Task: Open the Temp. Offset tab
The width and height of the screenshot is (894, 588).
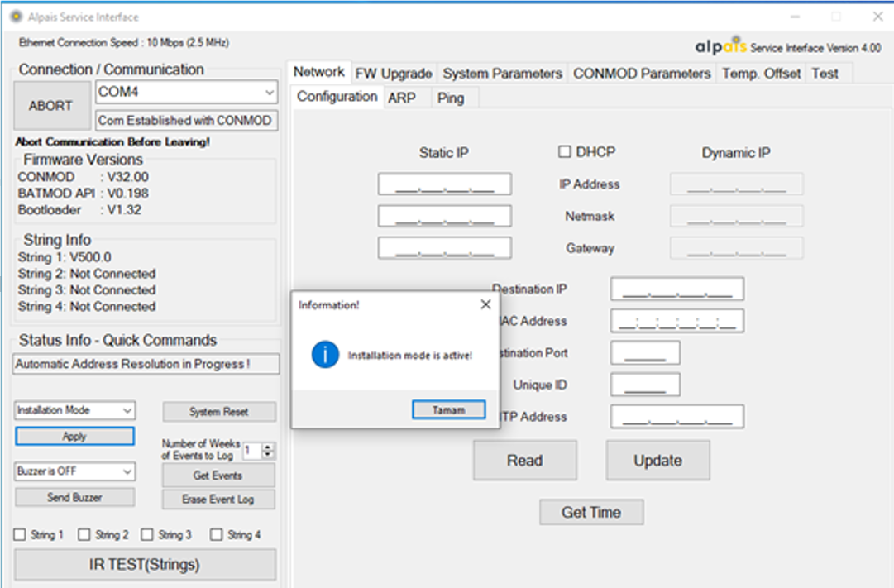Action: pyautogui.click(x=761, y=74)
